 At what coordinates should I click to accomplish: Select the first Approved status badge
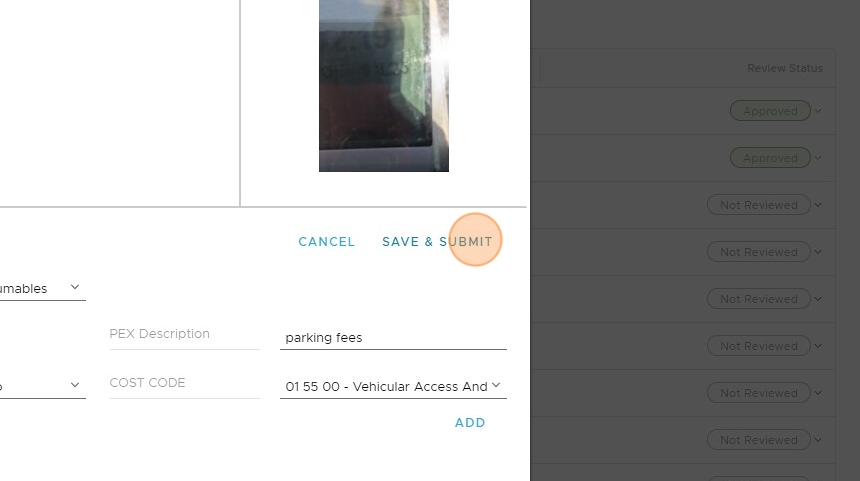pos(770,111)
